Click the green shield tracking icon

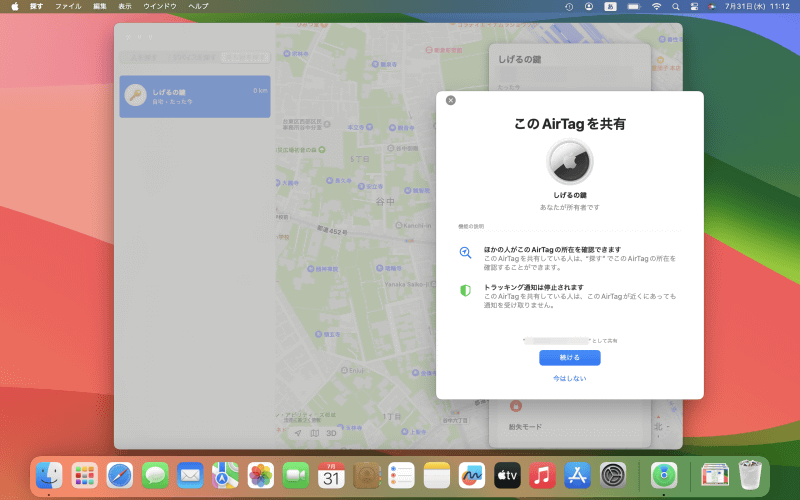click(465, 290)
